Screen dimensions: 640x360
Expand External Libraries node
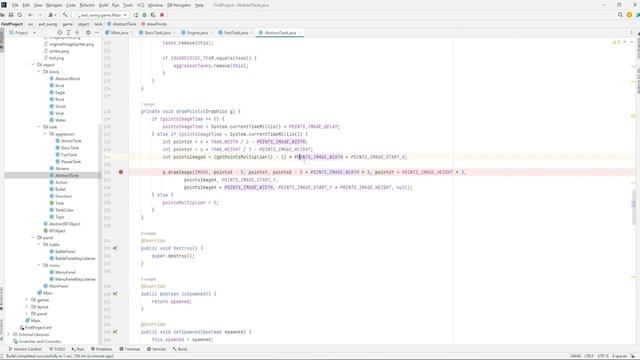[x=9, y=335]
